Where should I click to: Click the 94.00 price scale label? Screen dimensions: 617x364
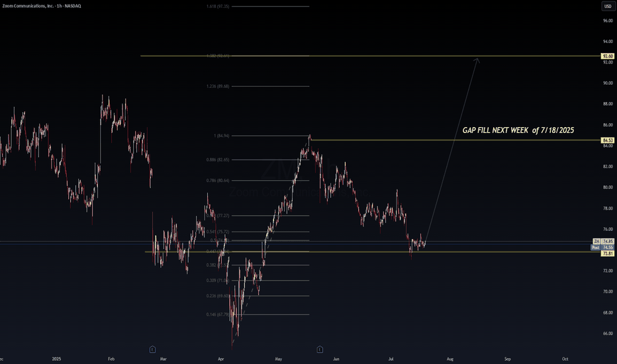click(608, 41)
